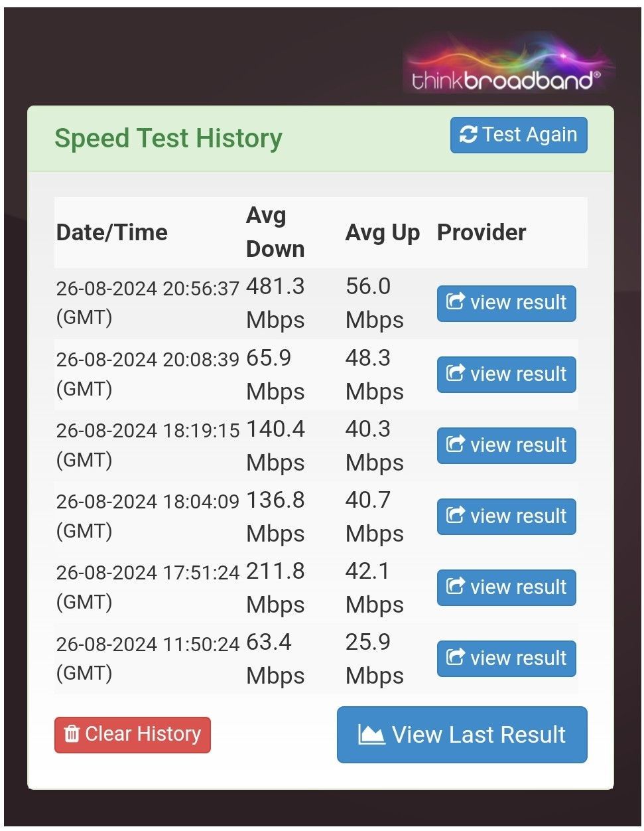The width and height of the screenshot is (644, 831).
Task: View result for the 18:19:15 test
Action: [506, 445]
